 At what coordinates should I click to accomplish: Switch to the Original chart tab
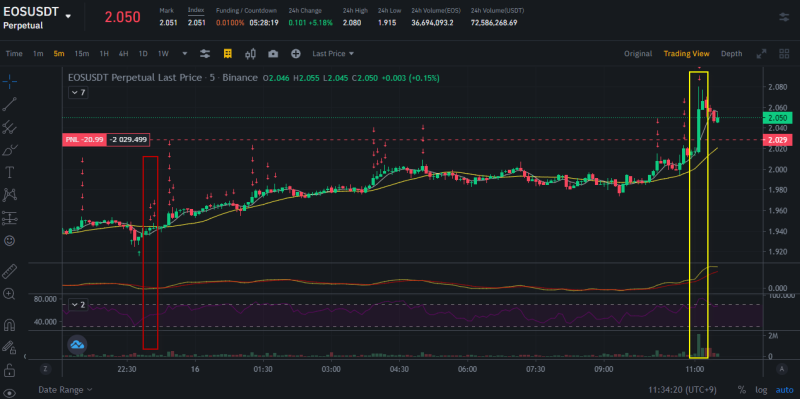(638, 54)
